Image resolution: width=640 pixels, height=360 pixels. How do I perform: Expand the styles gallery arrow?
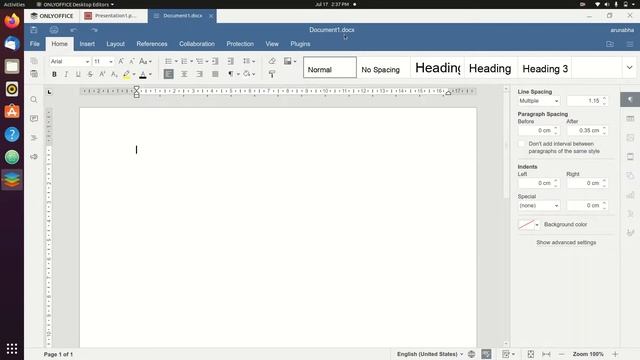629,67
